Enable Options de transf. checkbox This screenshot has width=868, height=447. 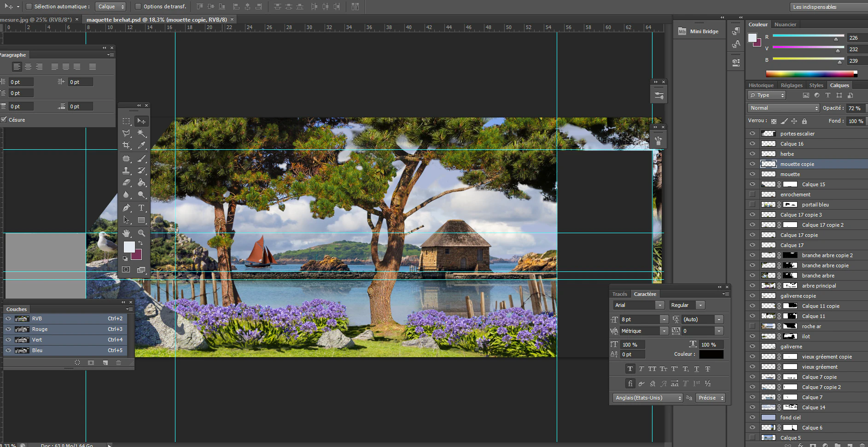coord(138,6)
